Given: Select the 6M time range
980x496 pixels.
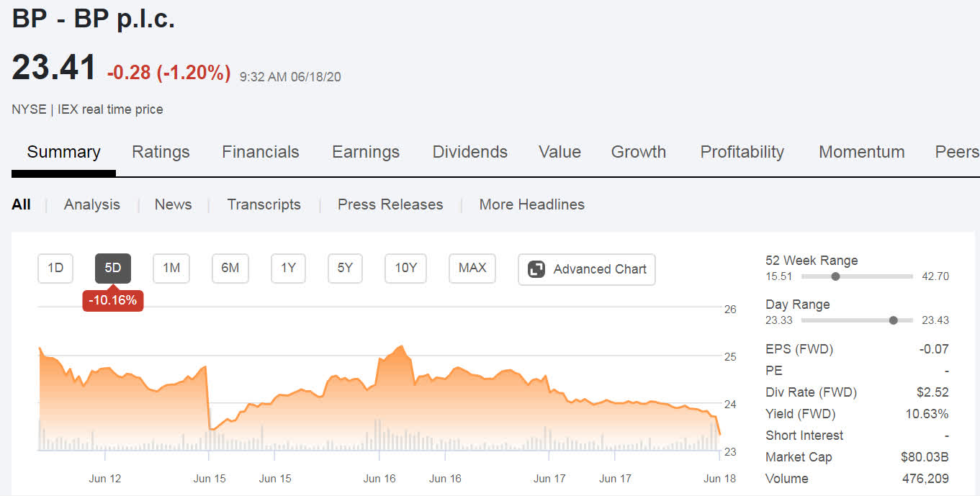Looking at the screenshot, I should (x=230, y=268).
